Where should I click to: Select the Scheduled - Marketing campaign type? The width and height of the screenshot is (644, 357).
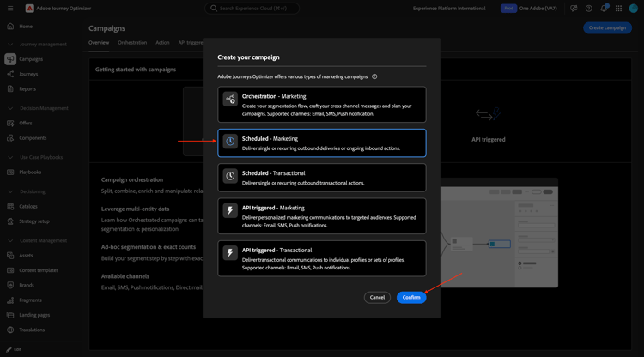[x=322, y=143]
